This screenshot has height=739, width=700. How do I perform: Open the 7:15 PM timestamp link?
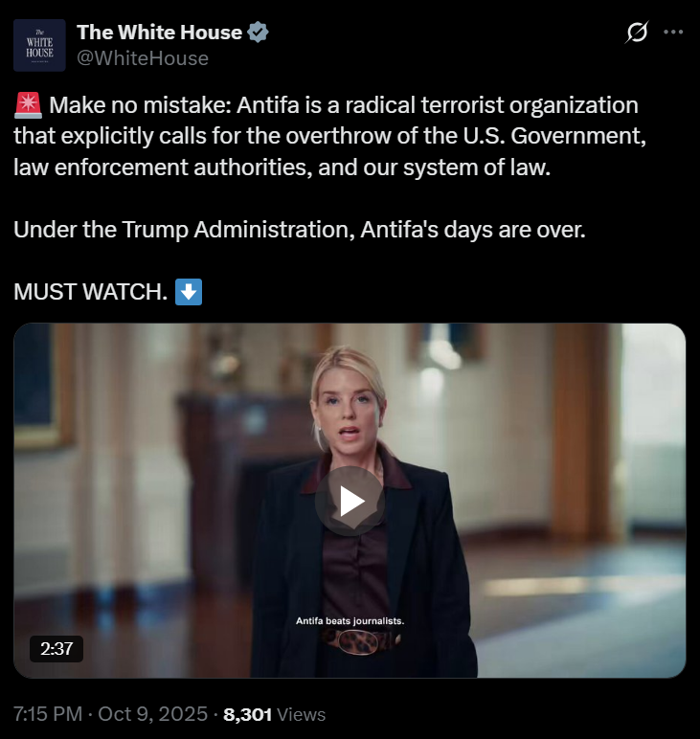click(x=48, y=713)
